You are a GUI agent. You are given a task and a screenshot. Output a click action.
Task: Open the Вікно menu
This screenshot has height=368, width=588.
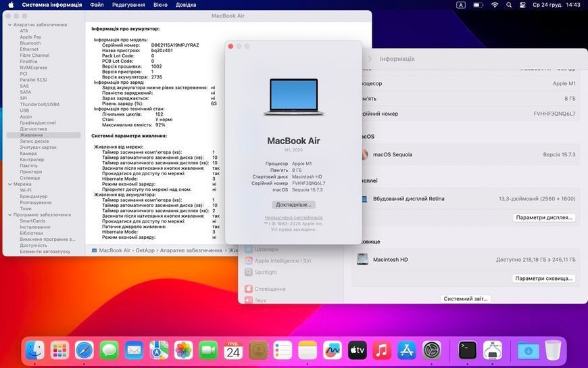160,5
